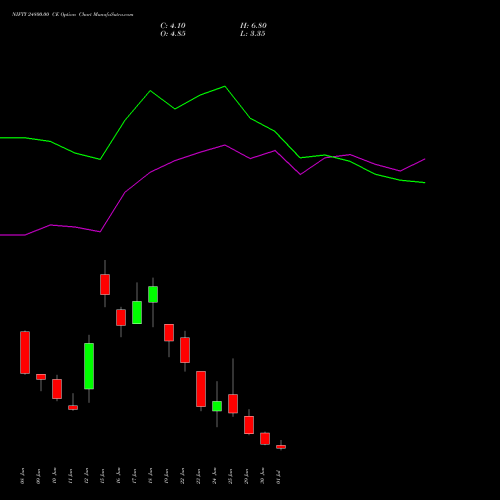This screenshot has width=500, height=500.
Task: Click the red candlestick with the long upper wick for 25 Jun
Action: coord(233,403)
